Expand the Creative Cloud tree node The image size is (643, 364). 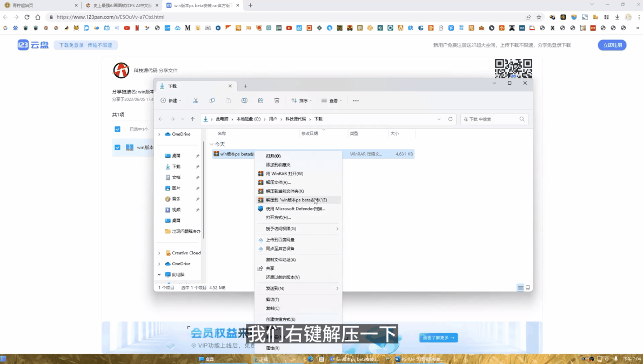[159, 253]
